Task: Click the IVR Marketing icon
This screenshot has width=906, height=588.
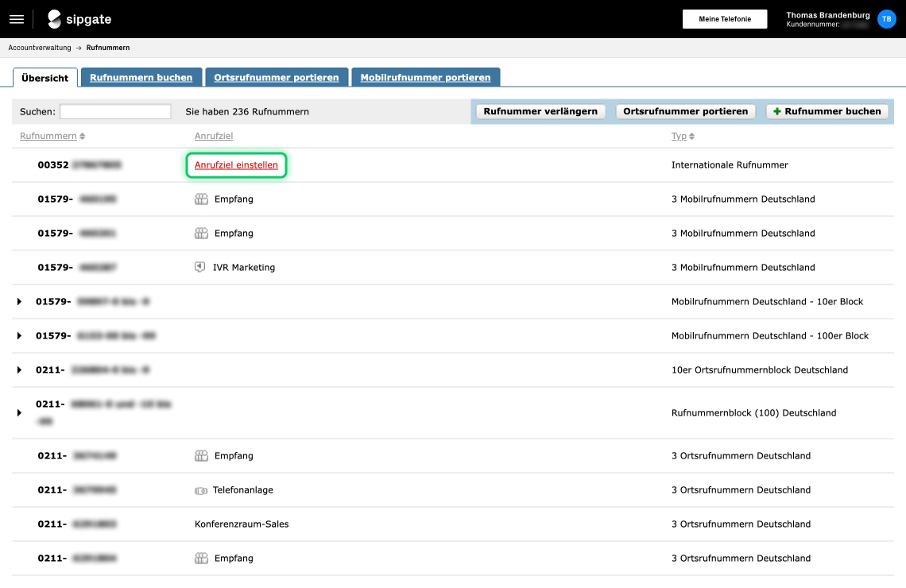Action: click(200, 268)
